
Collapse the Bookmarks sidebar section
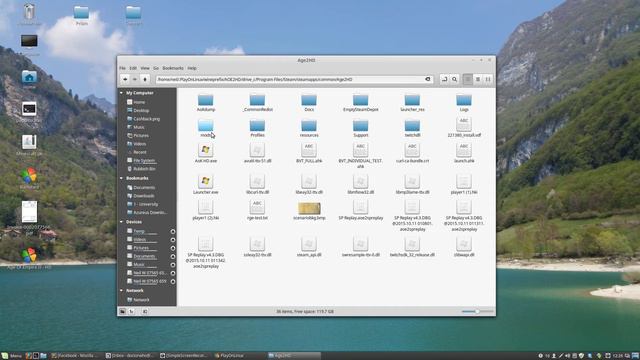coord(121,178)
